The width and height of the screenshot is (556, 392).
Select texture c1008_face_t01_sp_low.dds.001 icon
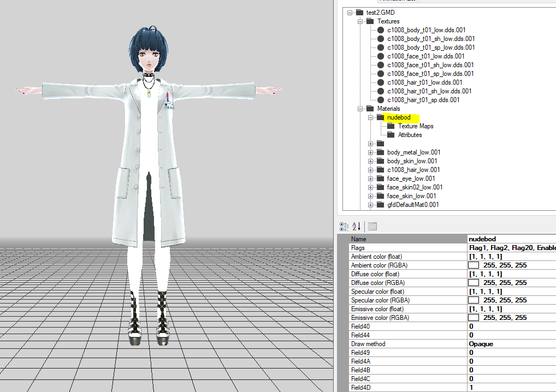coord(381,74)
